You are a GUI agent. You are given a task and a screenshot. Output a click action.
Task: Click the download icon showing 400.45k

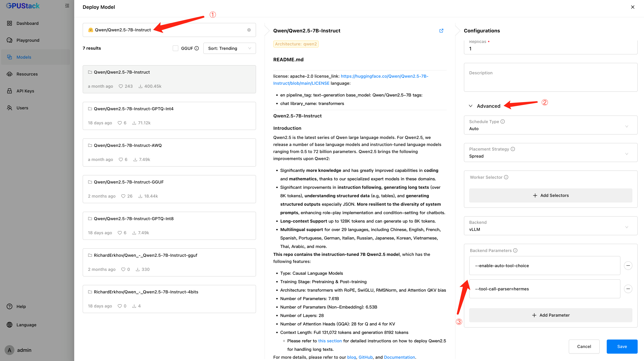click(x=141, y=86)
